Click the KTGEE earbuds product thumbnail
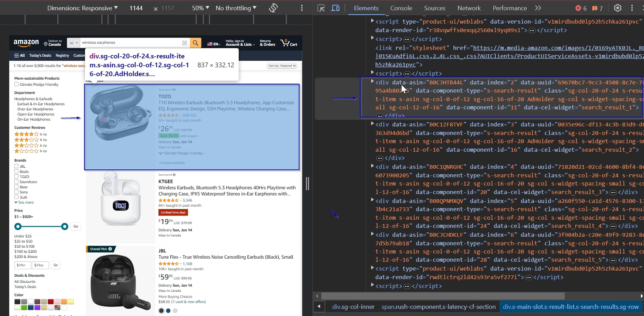This screenshot has width=644, height=316. coord(120,199)
